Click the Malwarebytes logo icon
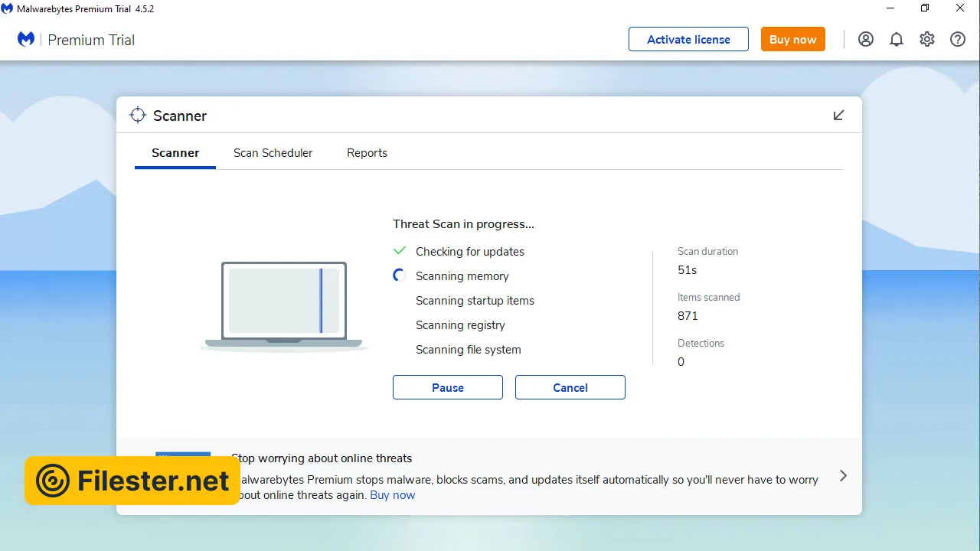This screenshot has width=980, height=551. coord(26,39)
